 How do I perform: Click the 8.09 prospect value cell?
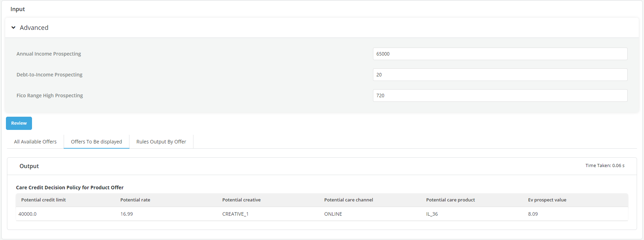pos(533,214)
